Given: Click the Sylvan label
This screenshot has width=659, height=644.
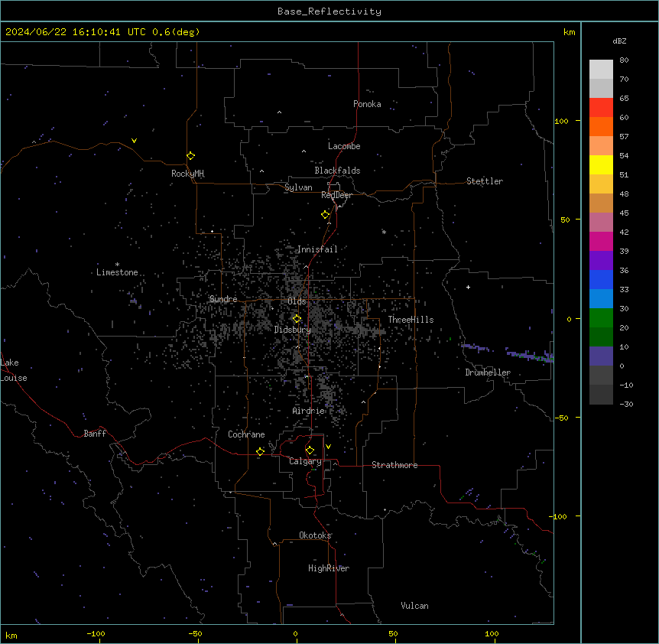Looking at the screenshot, I should [x=298, y=187].
